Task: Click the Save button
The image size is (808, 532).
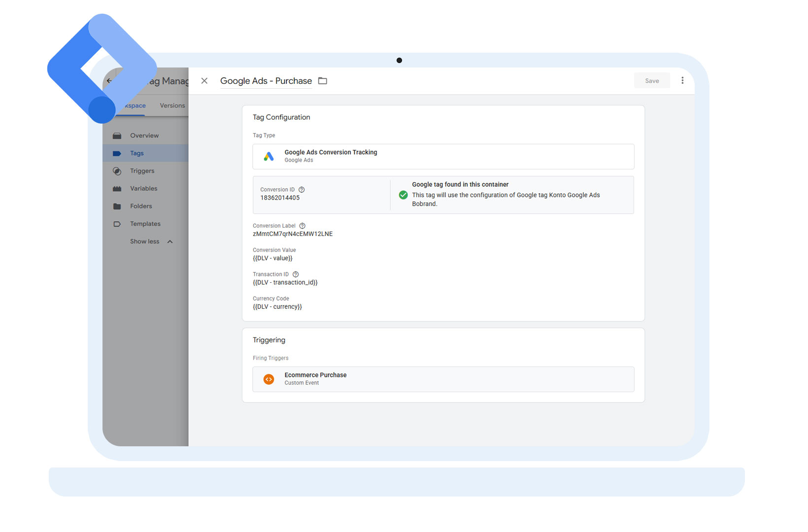Action: coord(652,81)
